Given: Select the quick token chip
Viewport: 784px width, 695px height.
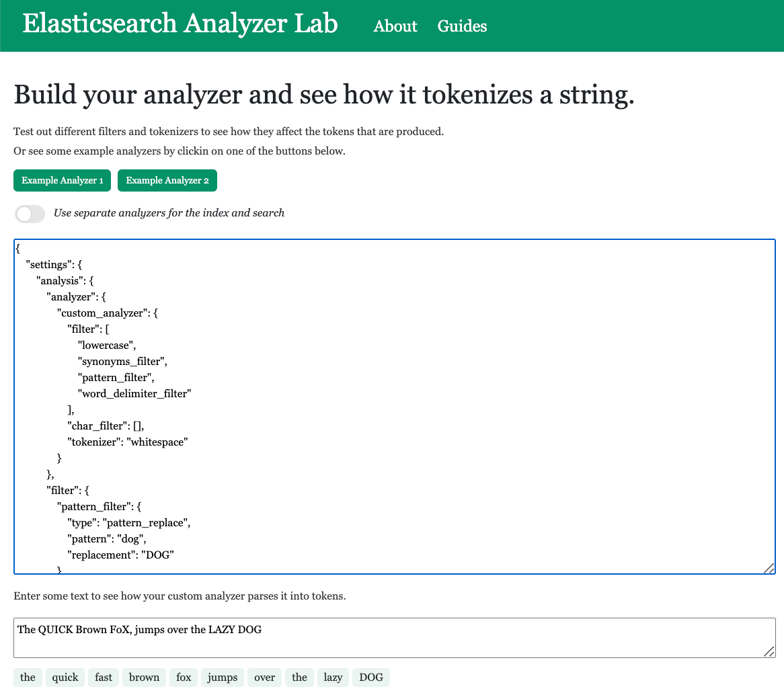Looking at the screenshot, I should tap(65, 677).
